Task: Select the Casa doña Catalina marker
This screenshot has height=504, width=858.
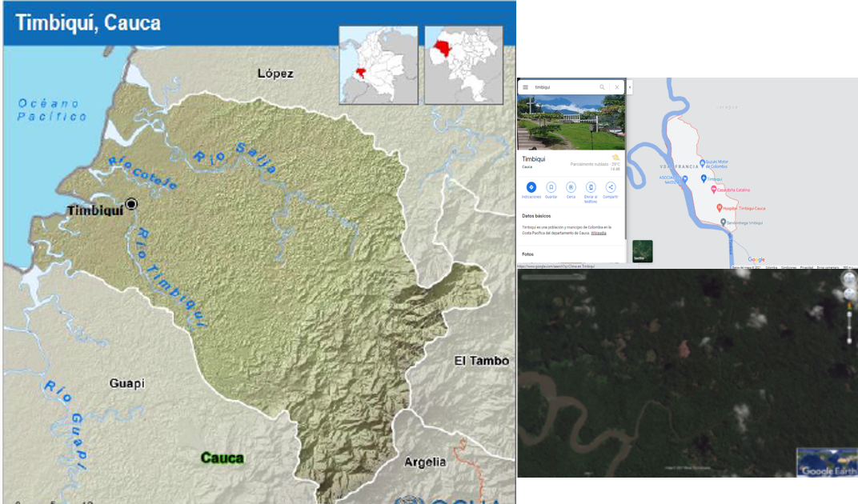Action: 714,190
